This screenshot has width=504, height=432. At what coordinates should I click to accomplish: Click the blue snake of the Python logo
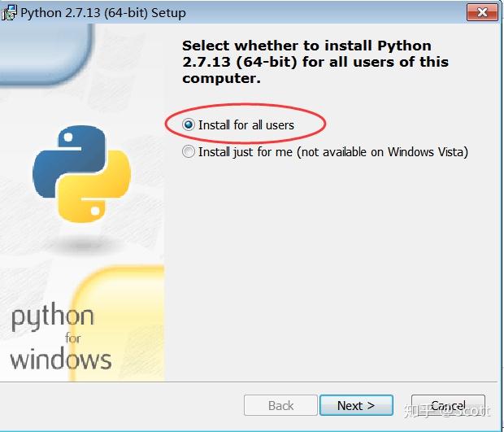(65, 157)
